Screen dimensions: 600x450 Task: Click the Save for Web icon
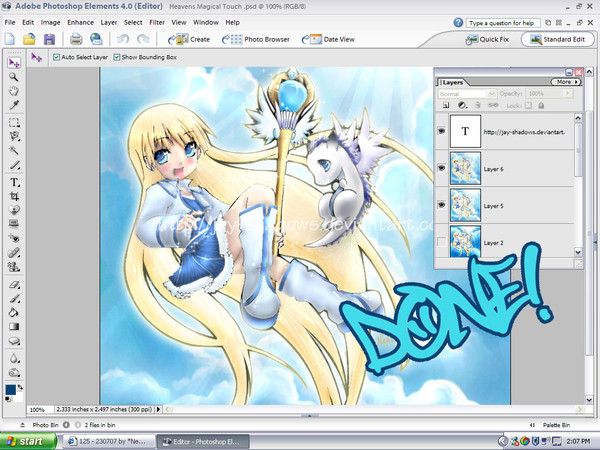coord(96,39)
